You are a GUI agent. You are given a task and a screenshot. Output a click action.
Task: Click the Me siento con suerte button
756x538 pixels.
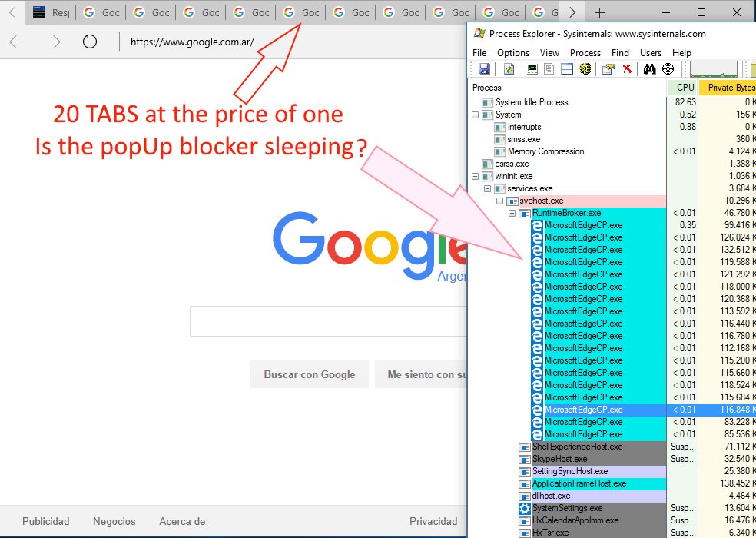click(421, 374)
